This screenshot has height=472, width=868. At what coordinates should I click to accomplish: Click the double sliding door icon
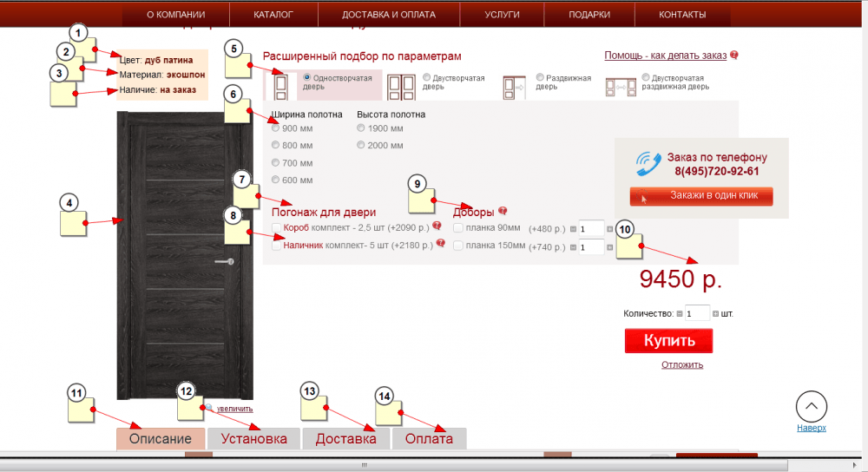[x=621, y=86]
